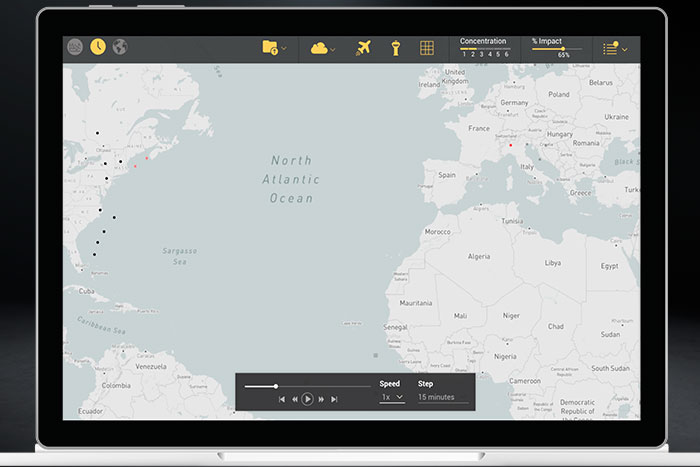Step forward with fast-forward button
The height and width of the screenshot is (467, 700).
point(321,399)
